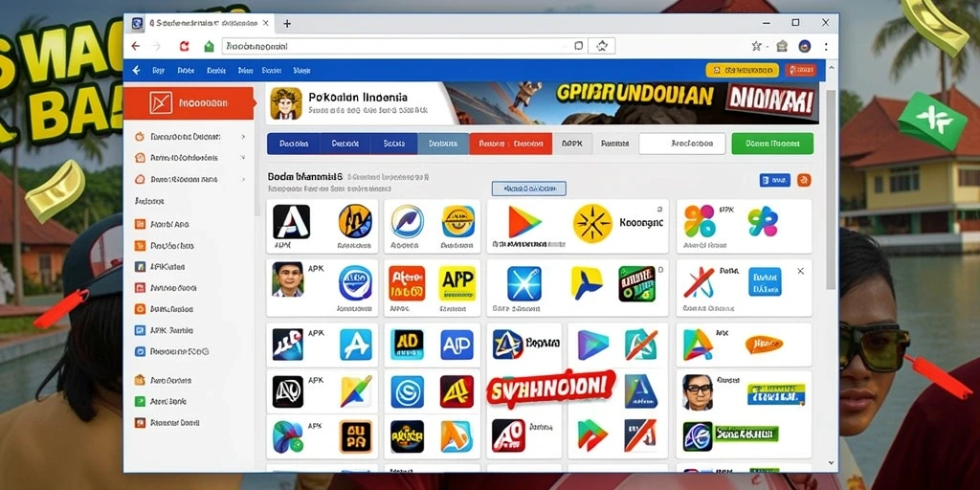Open the dark 'AD' app icon
This screenshot has height=490, width=980.
407,345
